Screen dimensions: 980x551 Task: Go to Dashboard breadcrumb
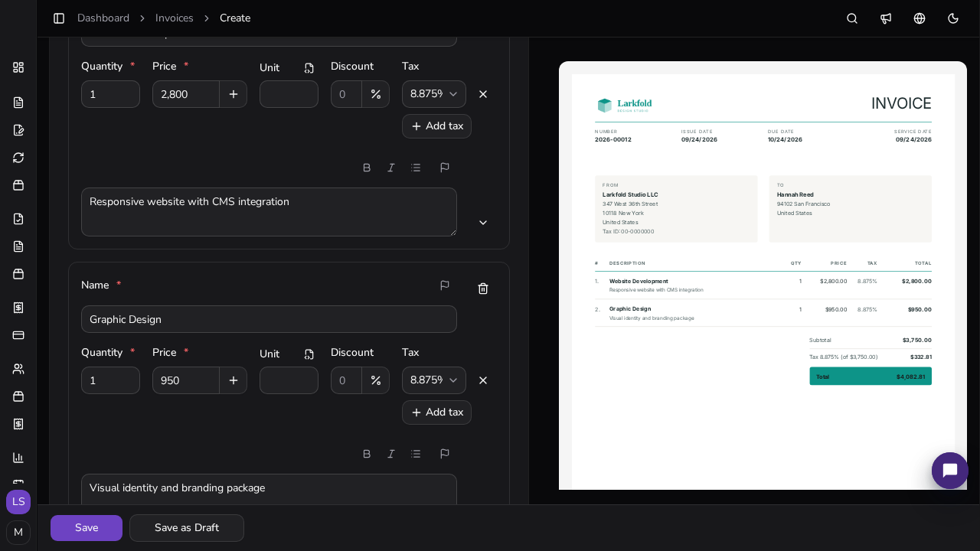coord(103,18)
